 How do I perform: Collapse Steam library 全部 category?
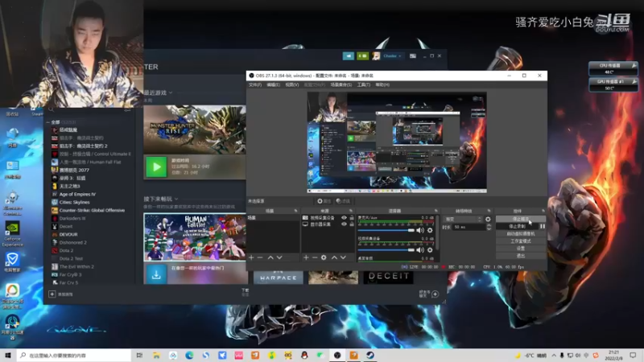(x=48, y=122)
